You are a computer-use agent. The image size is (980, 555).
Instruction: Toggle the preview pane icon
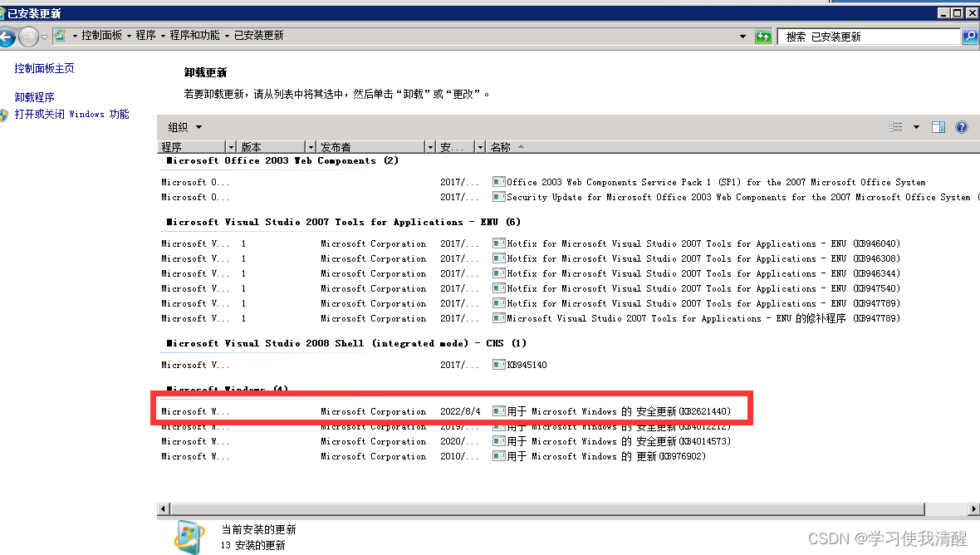(938, 127)
